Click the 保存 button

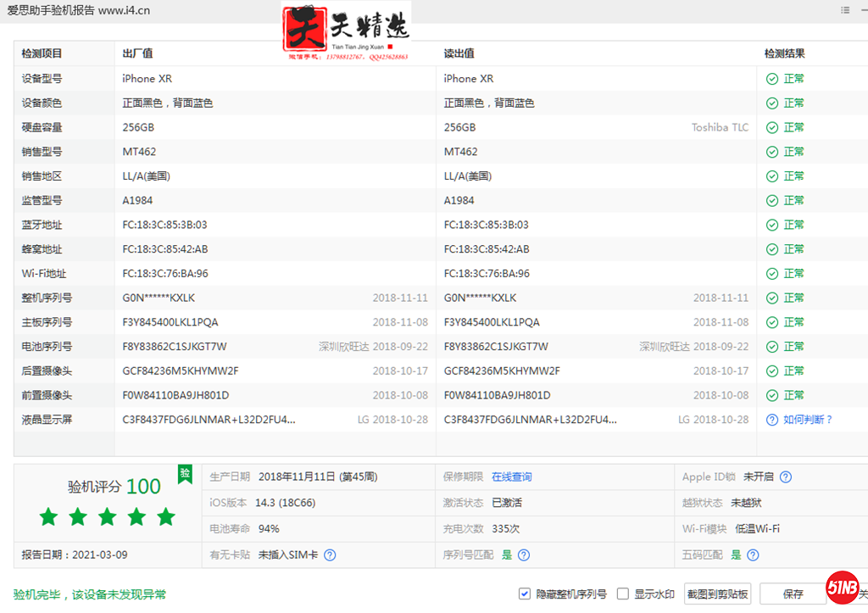(x=793, y=594)
